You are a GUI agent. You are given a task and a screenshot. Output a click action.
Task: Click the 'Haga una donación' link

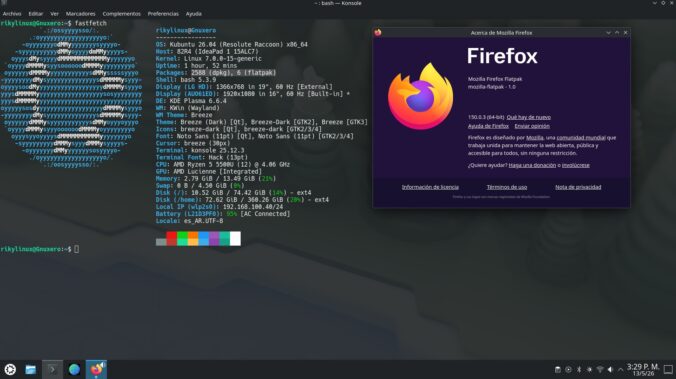532,166
